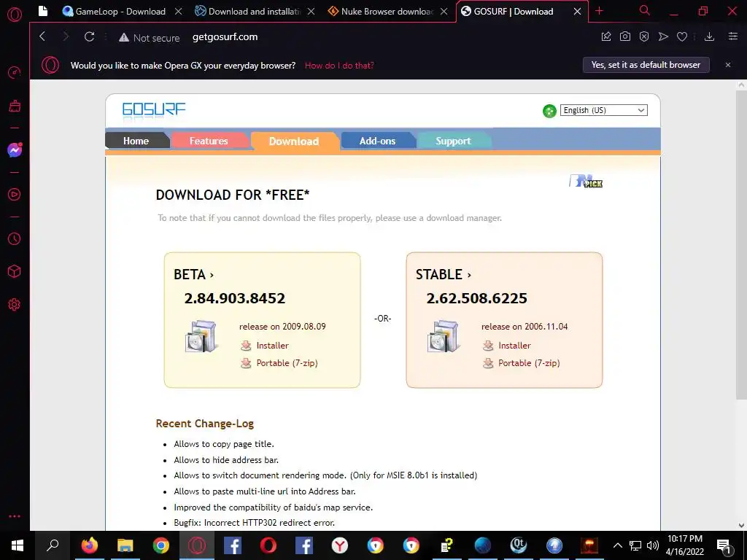Click How do I do that? link
The width and height of the screenshot is (747, 560).
point(339,66)
